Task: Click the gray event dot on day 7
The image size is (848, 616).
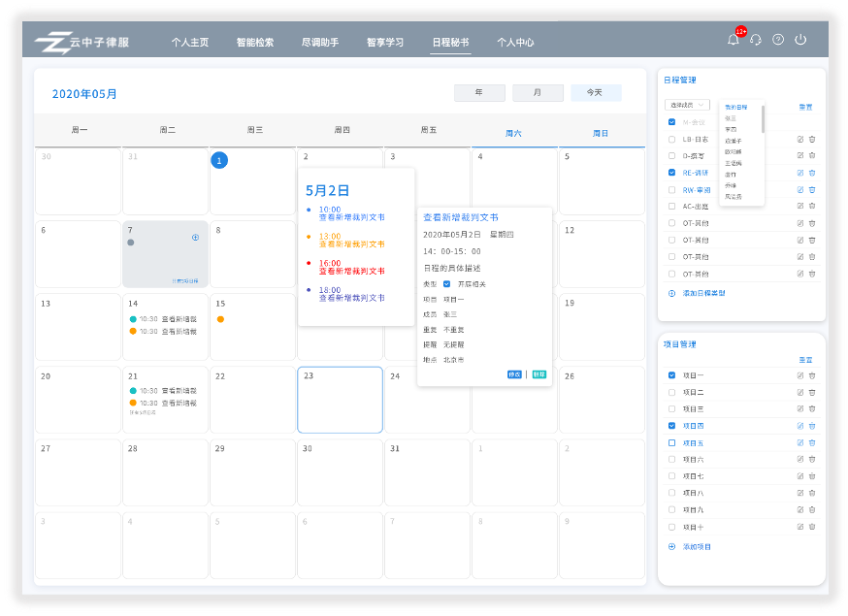Action: (130, 243)
